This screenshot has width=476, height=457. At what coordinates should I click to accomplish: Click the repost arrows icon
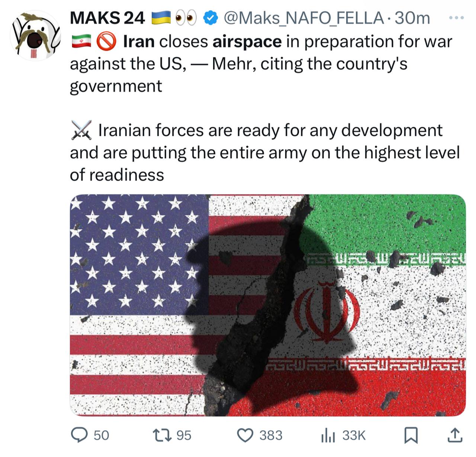pyautogui.click(x=162, y=435)
